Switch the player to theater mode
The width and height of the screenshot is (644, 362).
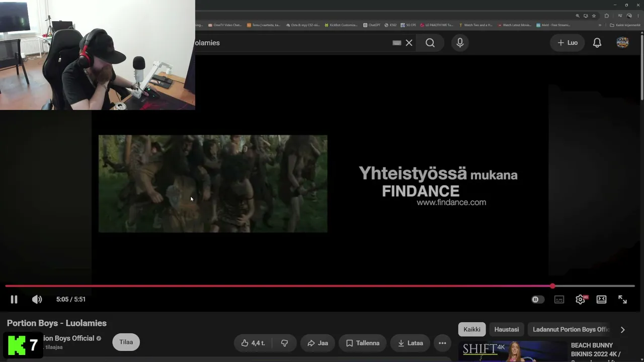tap(601, 299)
